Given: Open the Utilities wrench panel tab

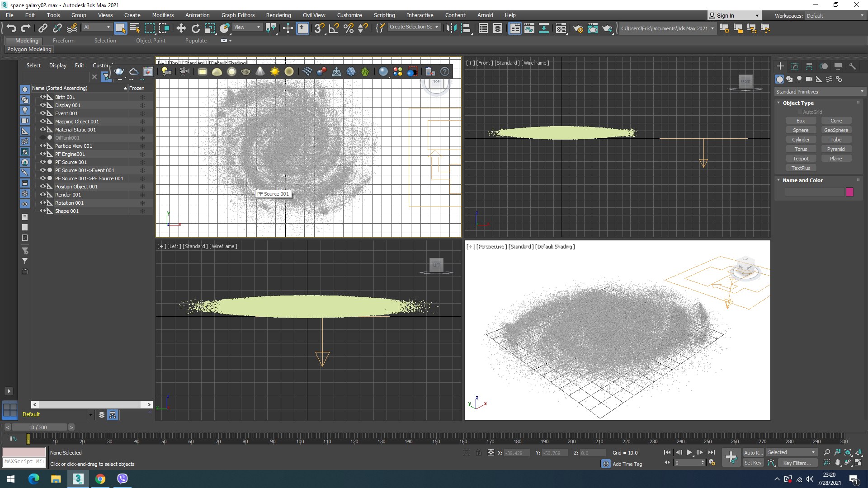Looking at the screenshot, I should click(x=853, y=66).
